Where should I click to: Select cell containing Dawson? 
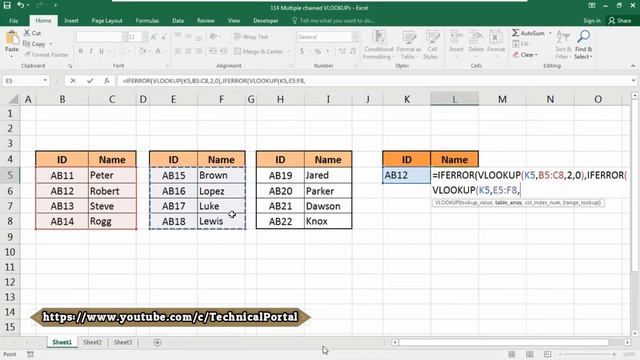click(328, 206)
